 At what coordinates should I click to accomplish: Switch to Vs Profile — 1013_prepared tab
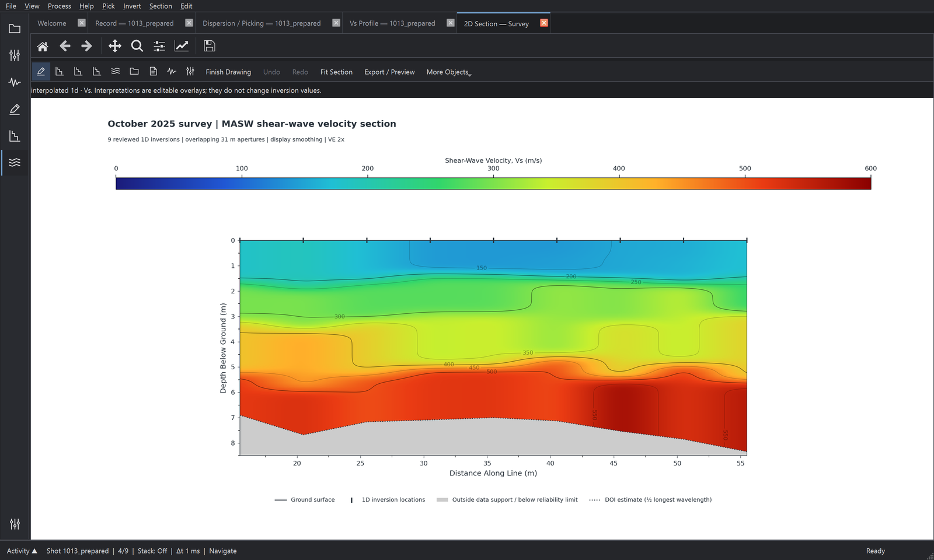392,23
